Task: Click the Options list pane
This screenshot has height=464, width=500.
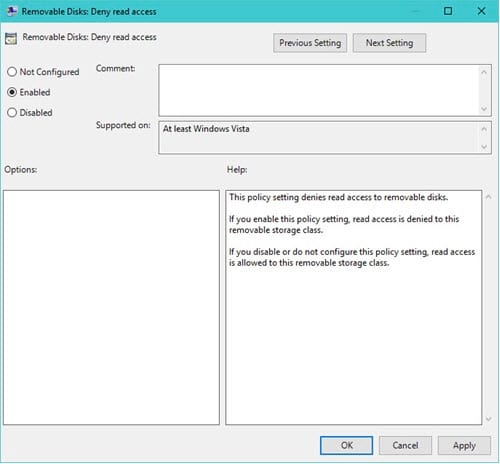Action: tap(111, 307)
